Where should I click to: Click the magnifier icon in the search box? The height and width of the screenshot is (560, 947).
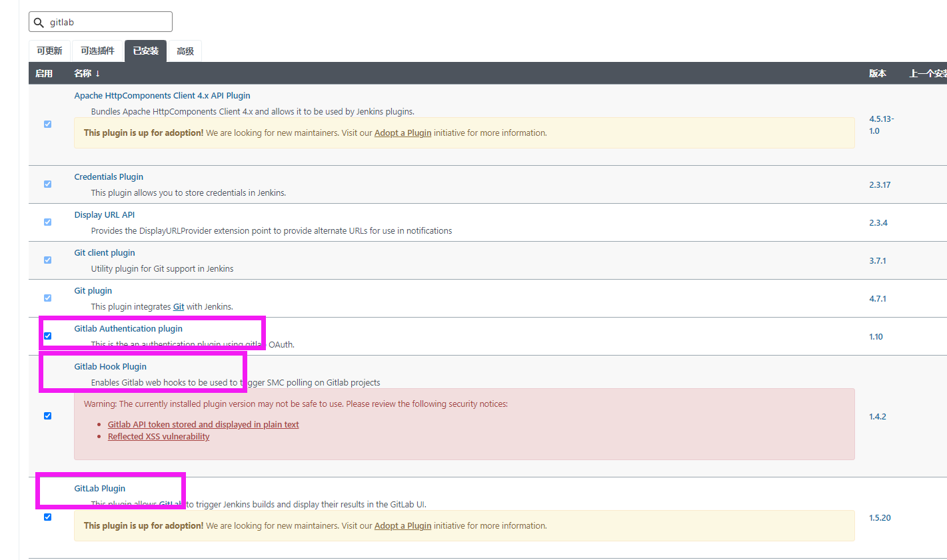pos(39,23)
